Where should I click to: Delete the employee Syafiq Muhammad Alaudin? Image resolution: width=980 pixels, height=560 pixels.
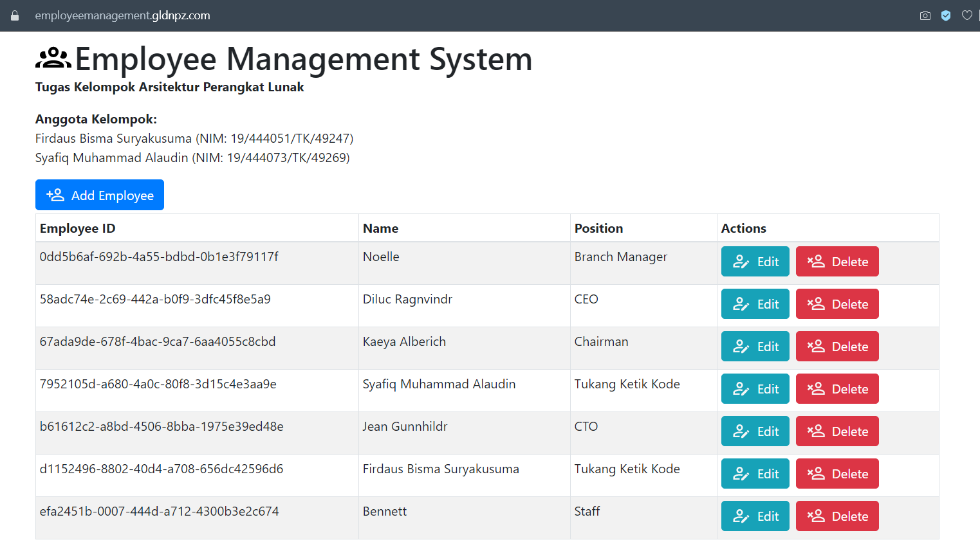pyautogui.click(x=837, y=388)
